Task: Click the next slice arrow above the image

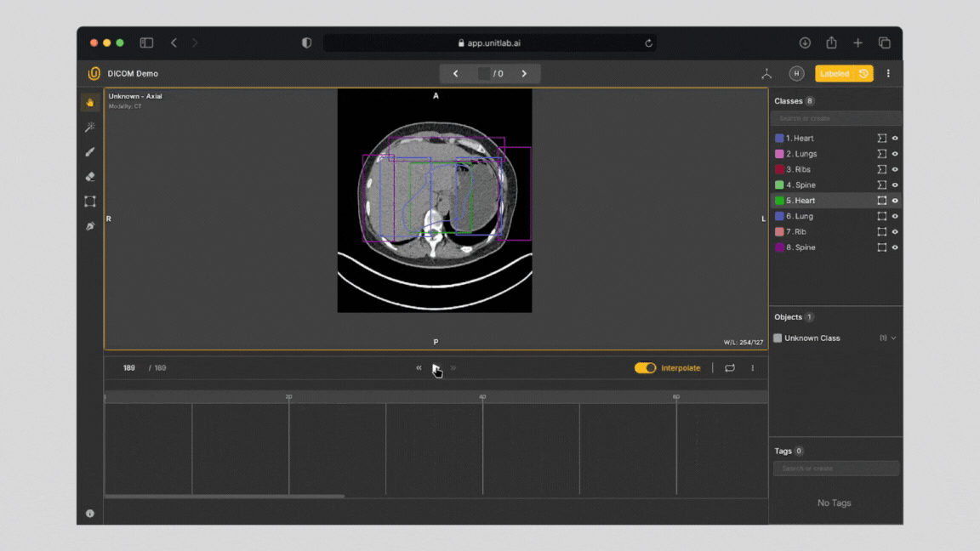Action: pos(525,73)
